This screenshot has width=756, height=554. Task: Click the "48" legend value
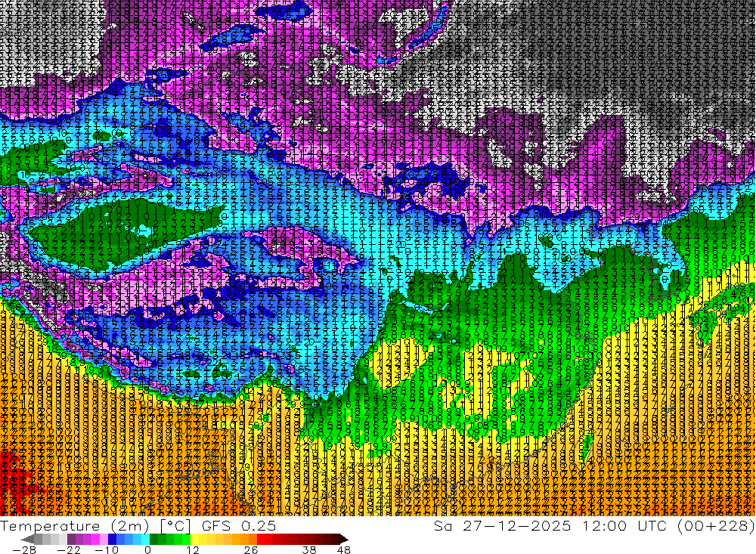point(343,549)
